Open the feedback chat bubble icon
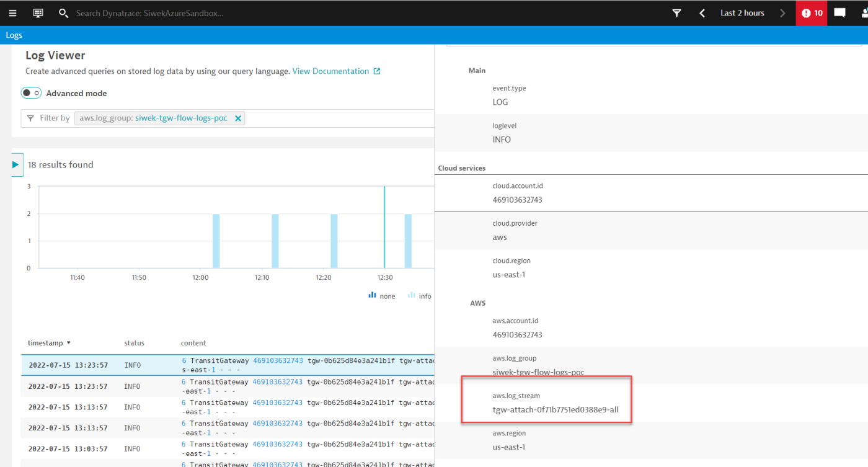 [x=840, y=12]
